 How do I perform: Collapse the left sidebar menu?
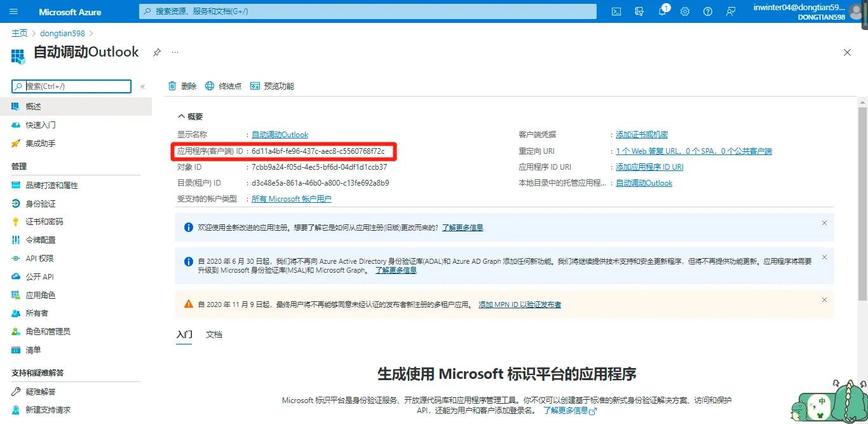pos(142,86)
